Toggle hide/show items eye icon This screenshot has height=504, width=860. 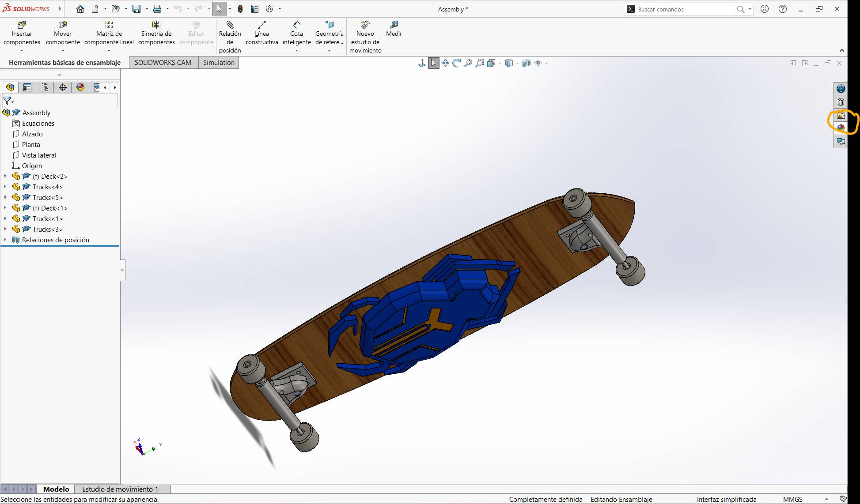coord(538,63)
